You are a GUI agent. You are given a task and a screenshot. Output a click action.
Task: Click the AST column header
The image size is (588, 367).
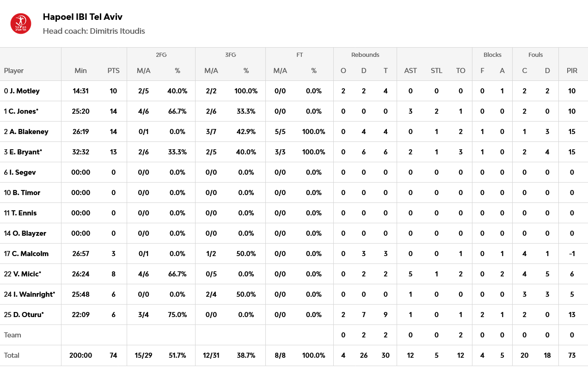[410, 71]
